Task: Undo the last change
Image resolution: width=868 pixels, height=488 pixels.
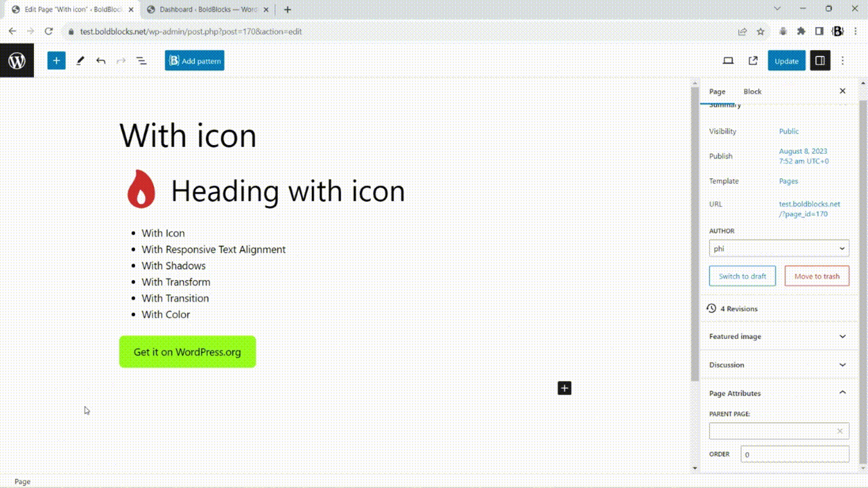Action: (x=101, y=61)
